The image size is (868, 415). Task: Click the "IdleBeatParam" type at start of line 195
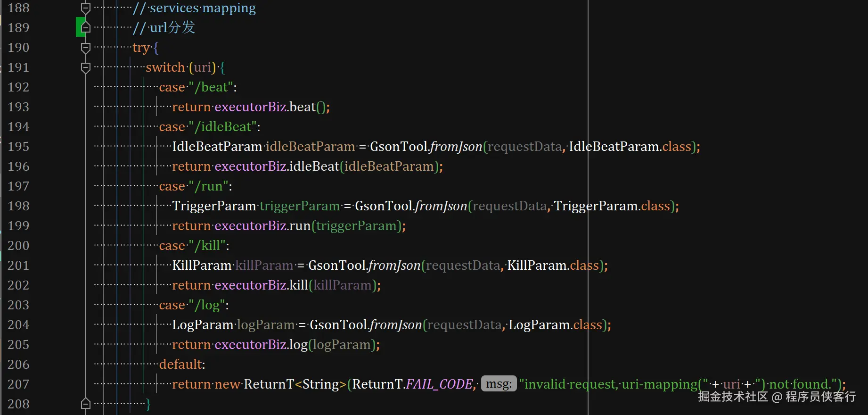pyautogui.click(x=217, y=147)
